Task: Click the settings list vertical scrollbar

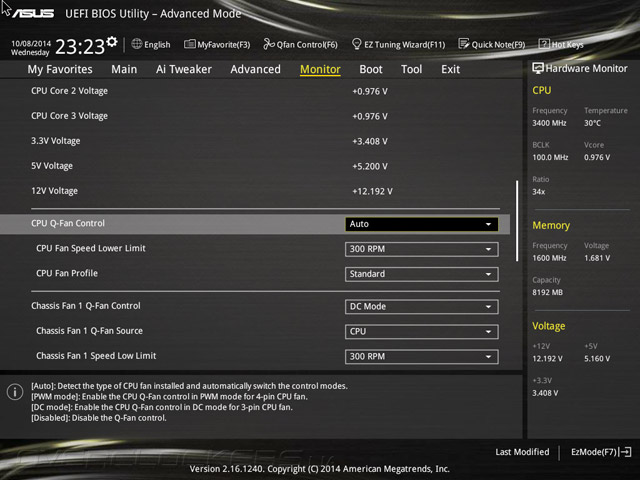Action: tap(517, 221)
